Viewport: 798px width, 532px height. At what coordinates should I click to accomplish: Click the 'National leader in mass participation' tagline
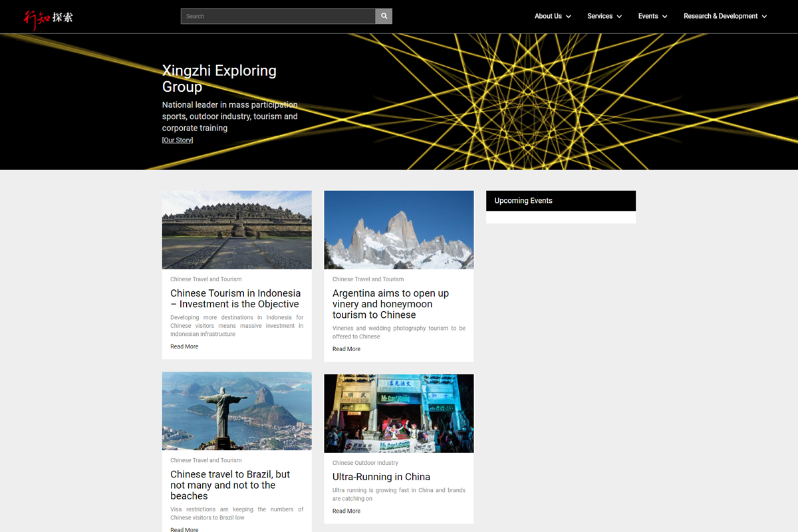[230, 116]
